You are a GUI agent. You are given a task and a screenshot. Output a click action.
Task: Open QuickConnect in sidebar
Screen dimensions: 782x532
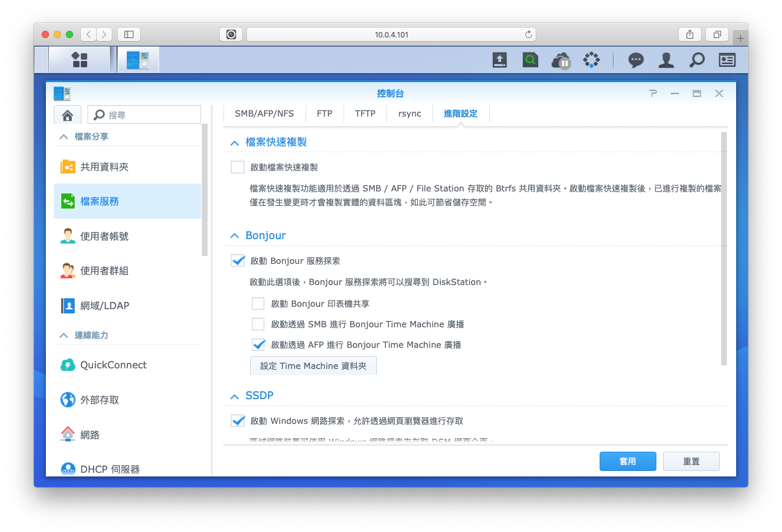[x=127, y=365]
